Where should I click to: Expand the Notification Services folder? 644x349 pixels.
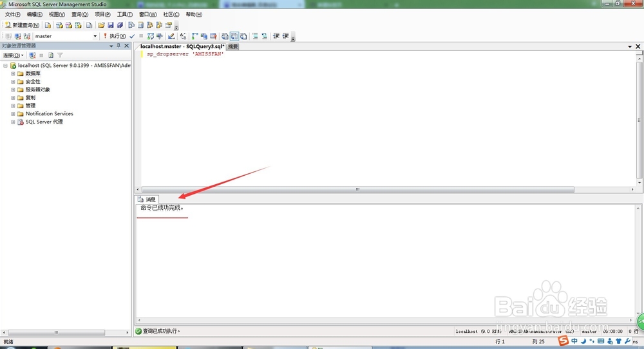pyautogui.click(x=13, y=114)
